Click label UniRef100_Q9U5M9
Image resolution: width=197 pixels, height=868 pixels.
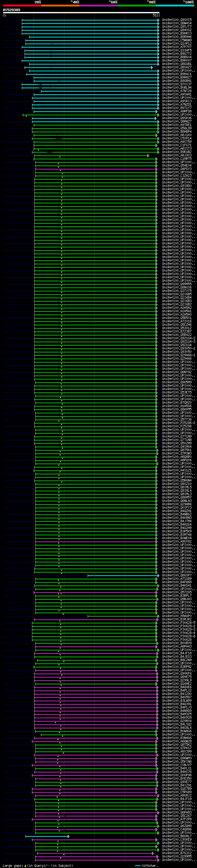tap(177, 382)
